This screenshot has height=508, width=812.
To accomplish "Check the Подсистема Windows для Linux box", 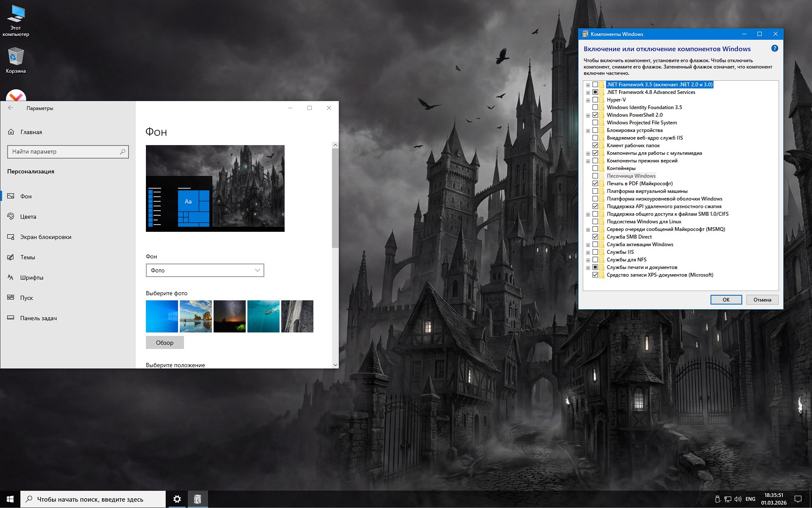I will tap(595, 222).
